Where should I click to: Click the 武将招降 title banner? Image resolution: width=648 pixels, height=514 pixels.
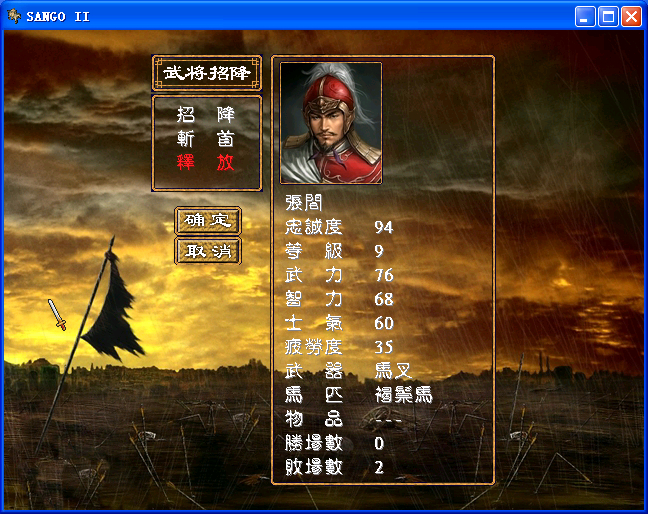tap(207, 73)
